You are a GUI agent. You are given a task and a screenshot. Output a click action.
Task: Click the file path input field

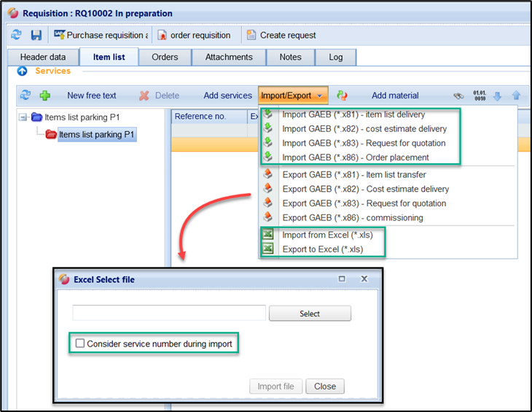169,313
